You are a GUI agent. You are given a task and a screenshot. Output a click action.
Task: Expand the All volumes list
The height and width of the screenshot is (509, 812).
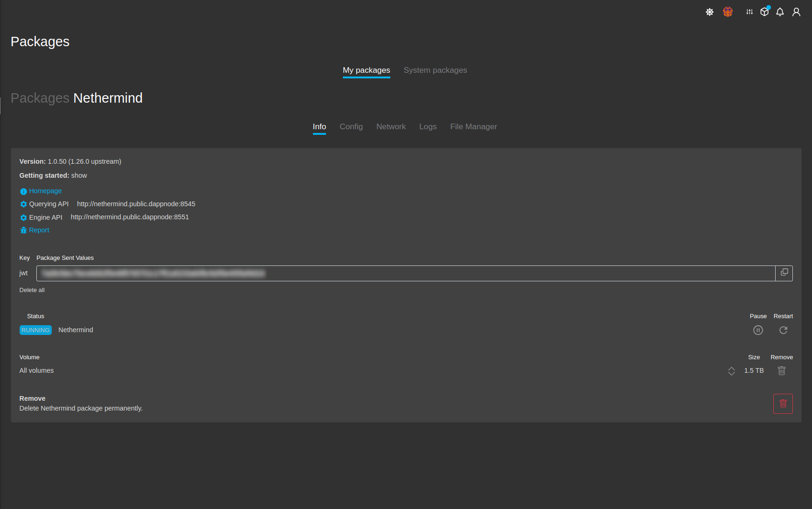coord(731,371)
